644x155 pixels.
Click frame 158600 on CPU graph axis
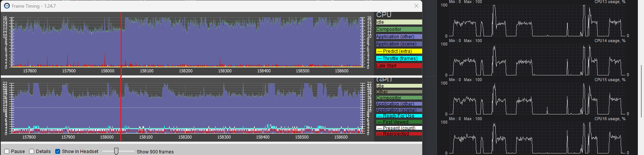pyautogui.click(x=342, y=71)
